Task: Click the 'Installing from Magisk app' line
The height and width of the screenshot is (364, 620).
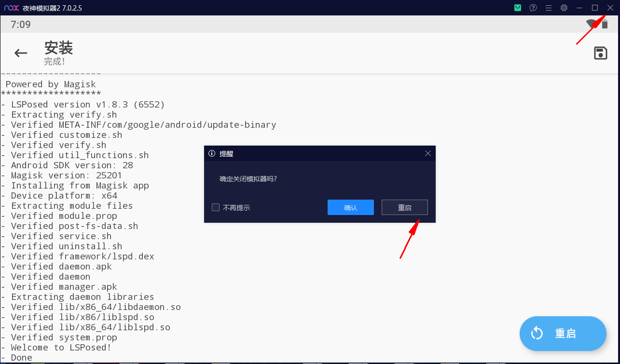Action: click(75, 186)
